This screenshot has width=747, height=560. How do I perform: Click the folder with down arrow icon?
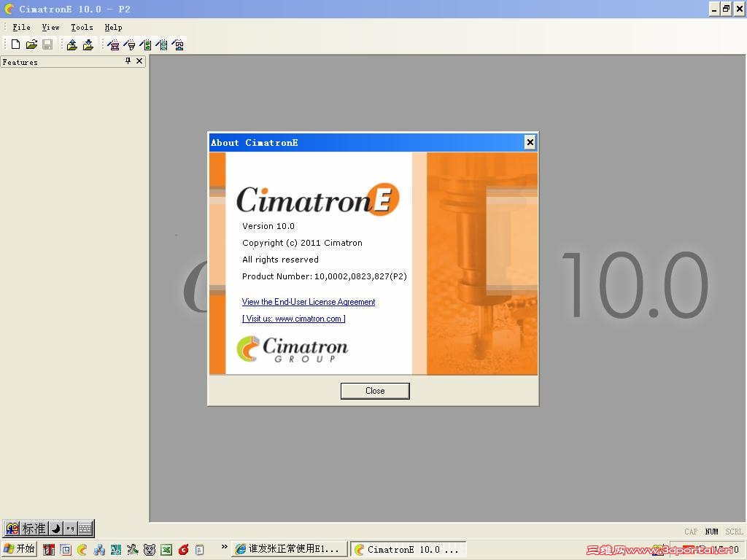[x=88, y=44]
